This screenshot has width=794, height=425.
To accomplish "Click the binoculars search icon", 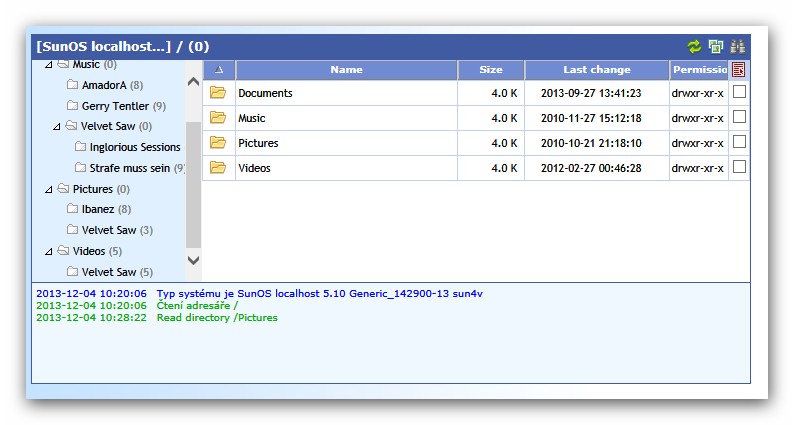I will click(738, 47).
